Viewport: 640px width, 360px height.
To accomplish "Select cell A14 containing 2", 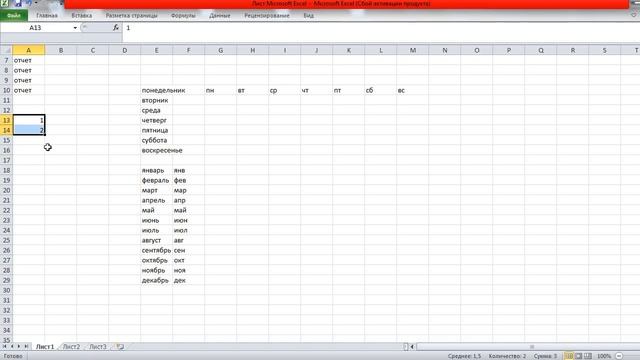I will click(29, 130).
